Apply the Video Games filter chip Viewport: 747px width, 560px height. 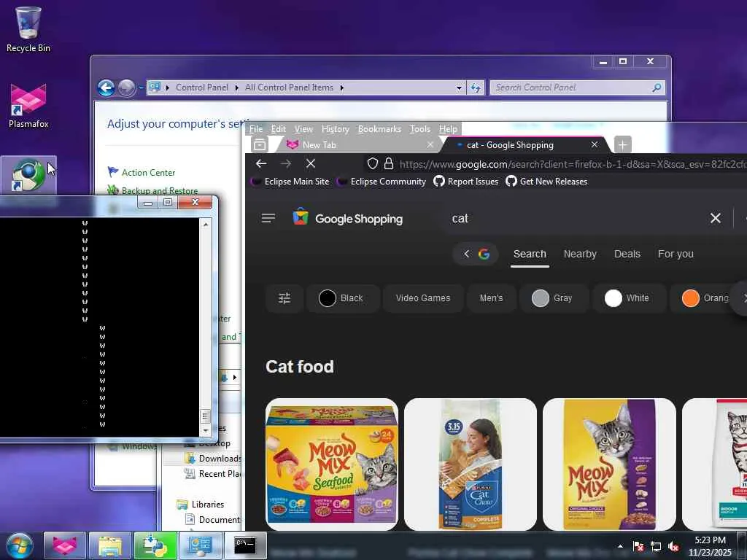pyautogui.click(x=422, y=298)
